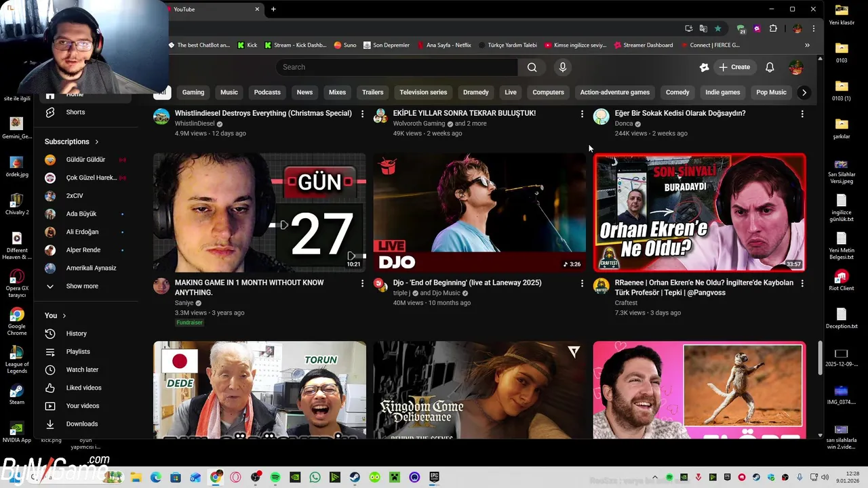The image size is (868, 488).
Task: Expand the You section chevron
Action: coord(64,316)
